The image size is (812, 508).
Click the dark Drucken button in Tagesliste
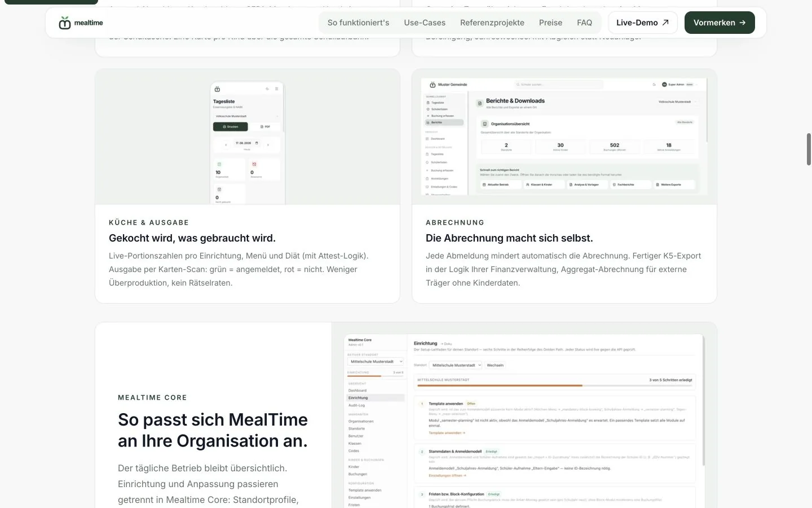[x=230, y=126]
